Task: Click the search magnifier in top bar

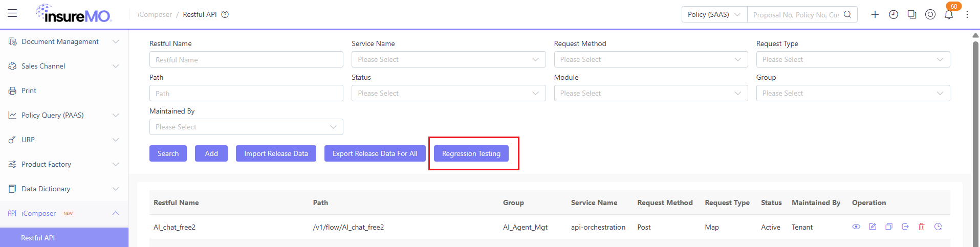Action: (x=847, y=14)
